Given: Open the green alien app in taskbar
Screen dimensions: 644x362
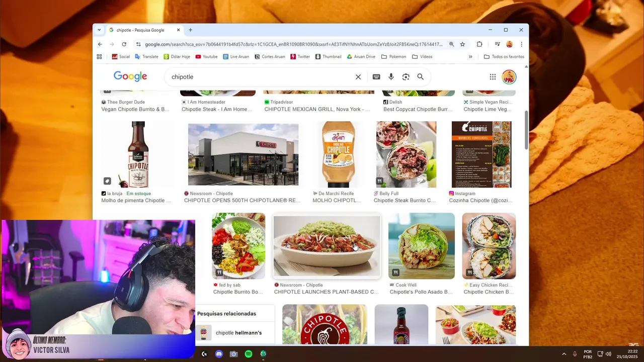Looking at the screenshot, I should (263, 354).
